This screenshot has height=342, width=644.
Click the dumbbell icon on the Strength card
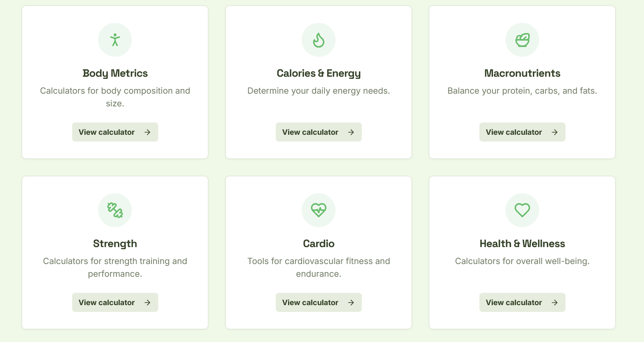pyautogui.click(x=115, y=210)
